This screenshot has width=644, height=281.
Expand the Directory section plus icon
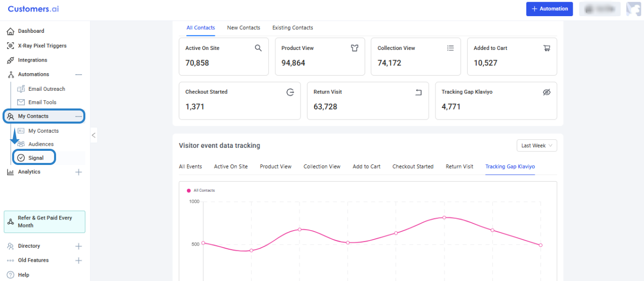pos(78,246)
